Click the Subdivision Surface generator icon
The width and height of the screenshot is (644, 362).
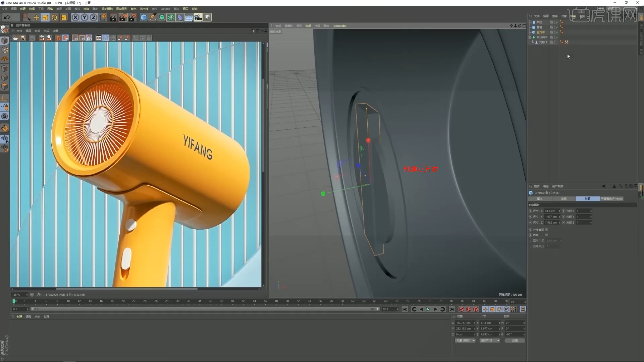click(162, 17)
